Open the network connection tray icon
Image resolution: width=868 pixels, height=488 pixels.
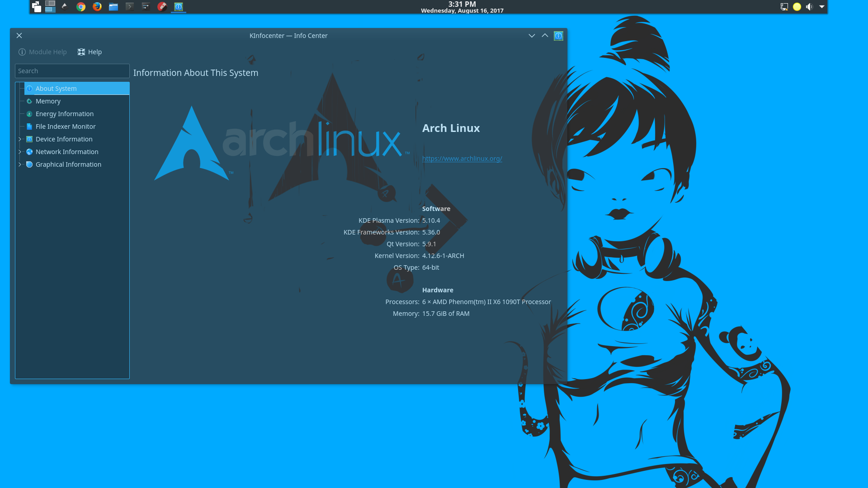coord(784,6)
